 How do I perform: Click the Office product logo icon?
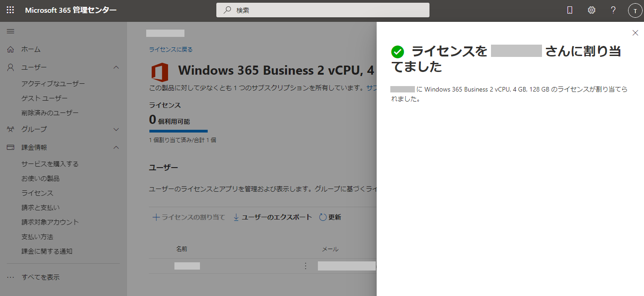coord(160,72)
